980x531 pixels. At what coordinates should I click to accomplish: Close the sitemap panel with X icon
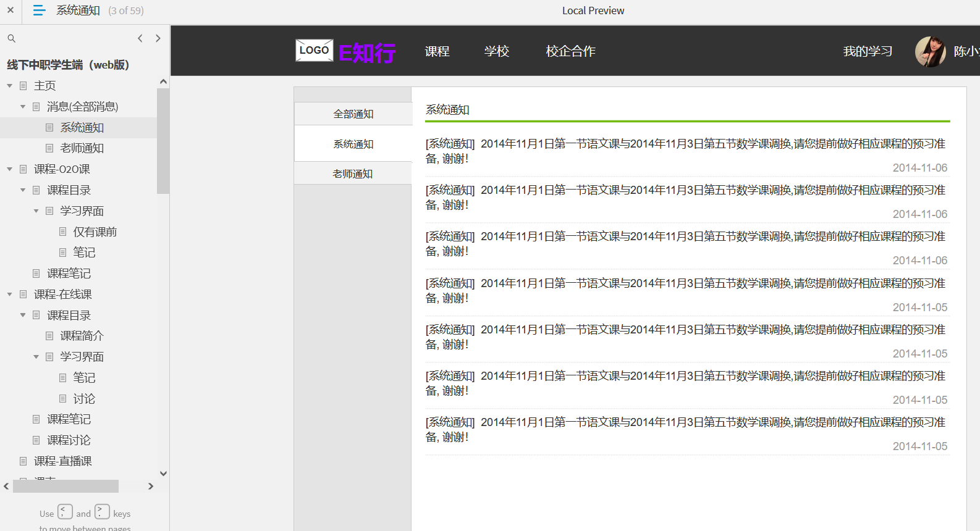pyautogui.click(x=11, y=10)
